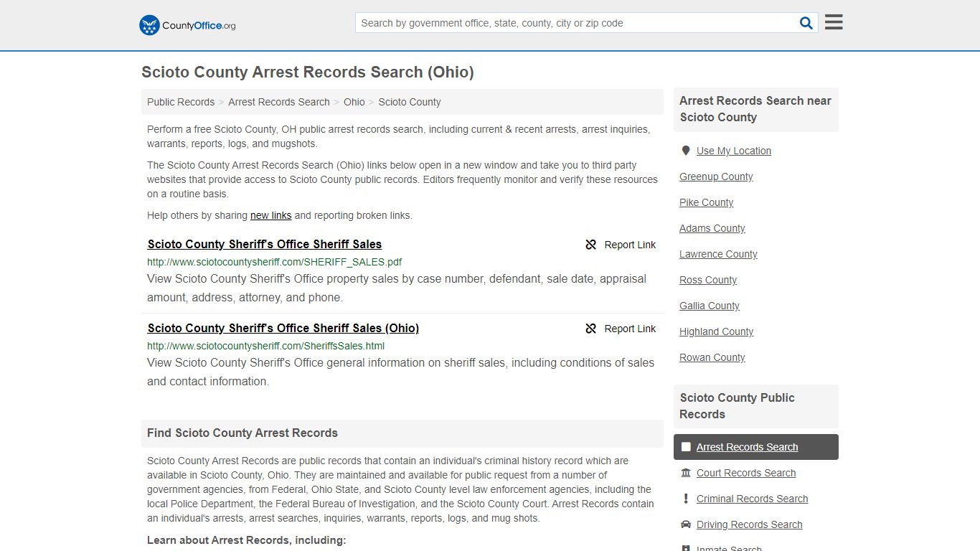Click the 'Scioto County Public Records' heading

(737, 406)
